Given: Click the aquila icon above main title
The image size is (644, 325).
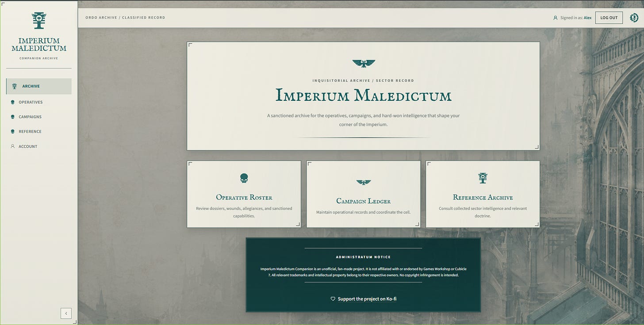Looking at the screenshot, I should pyautogui.click(x=364, y=64).
